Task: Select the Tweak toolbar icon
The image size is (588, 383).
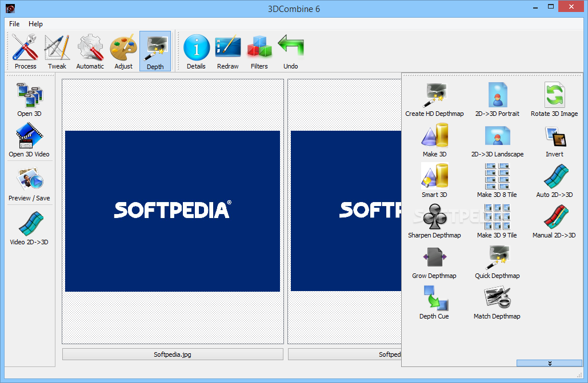Action: pyautogui.click(x=57, y=51)
